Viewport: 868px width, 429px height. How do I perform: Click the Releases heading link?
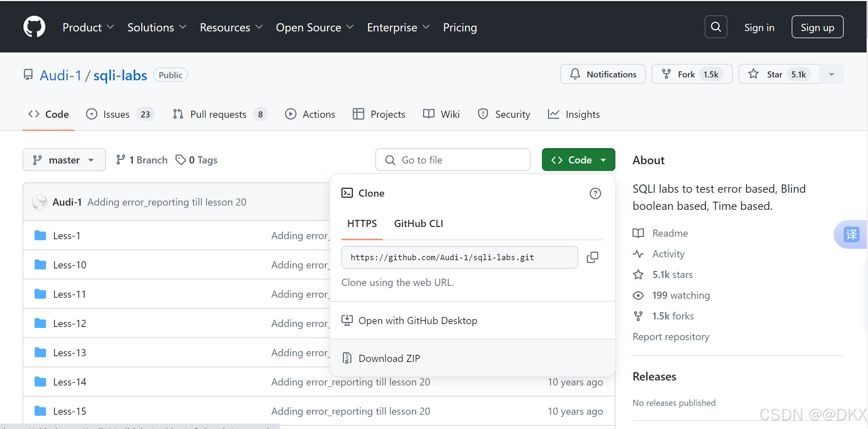point(654,377)
